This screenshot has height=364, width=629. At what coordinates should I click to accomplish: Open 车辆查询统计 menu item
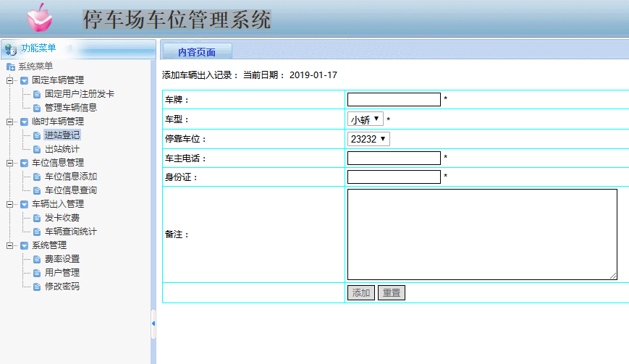[x=71, y=232]
